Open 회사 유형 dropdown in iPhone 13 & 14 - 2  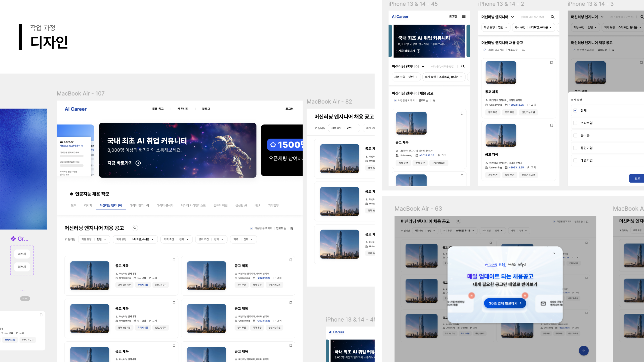tap(534, 27)
